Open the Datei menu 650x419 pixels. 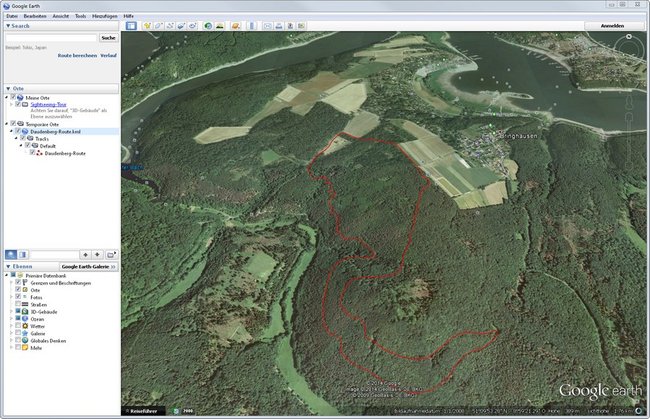(x=12, y=16)
